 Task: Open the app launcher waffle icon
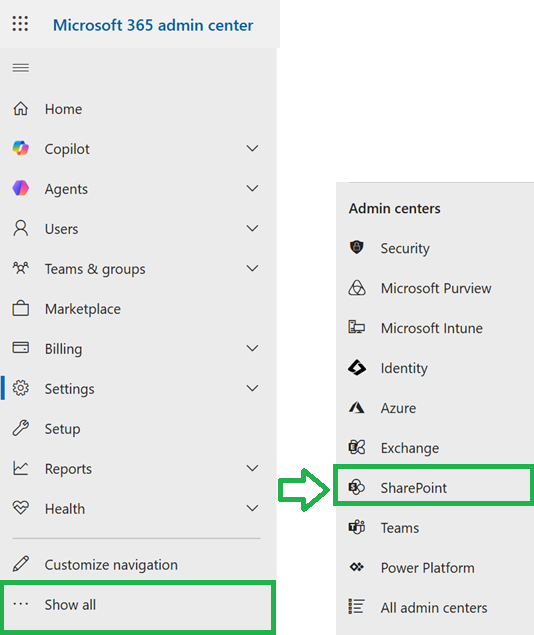tap(20, 23)
